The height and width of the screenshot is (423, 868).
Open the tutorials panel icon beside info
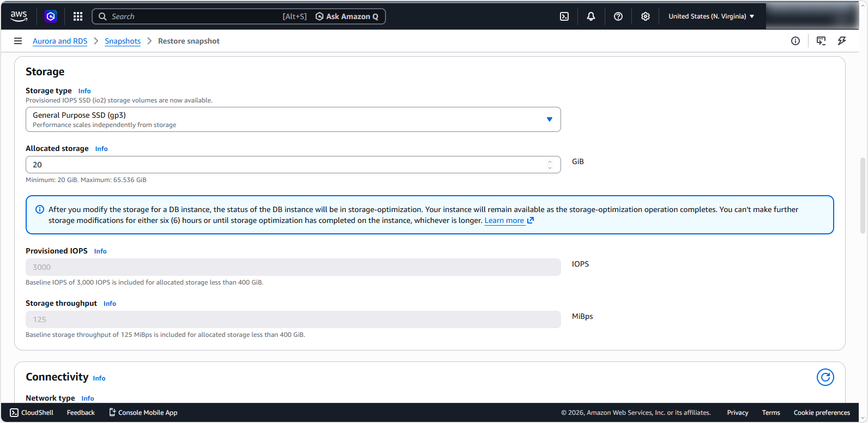coord(821,41)
